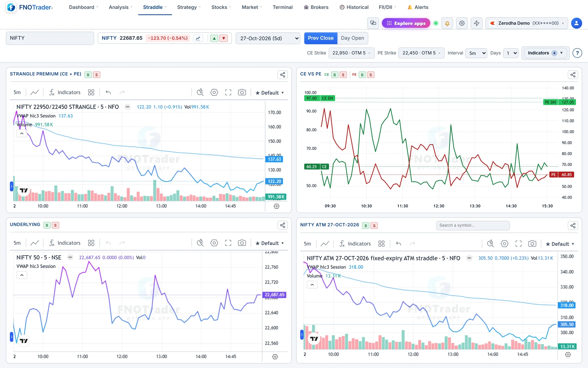Open the Interval 5m dropdown
The image size is (588, 368).
point(476,53)
